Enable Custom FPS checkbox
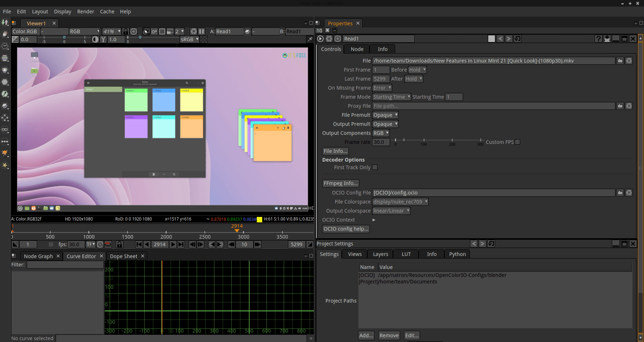The height and width of the screenshot is (342, 644). (517, 142)
